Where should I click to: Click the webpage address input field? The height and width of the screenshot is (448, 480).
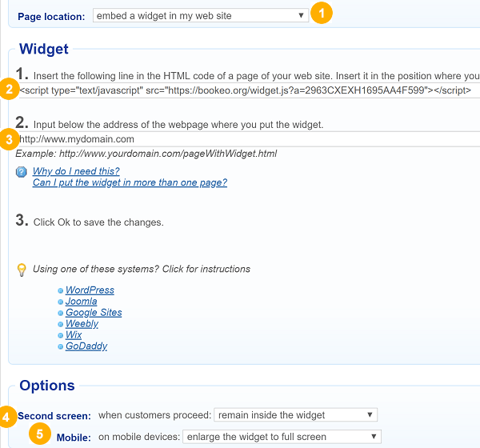tap(249, 139)
